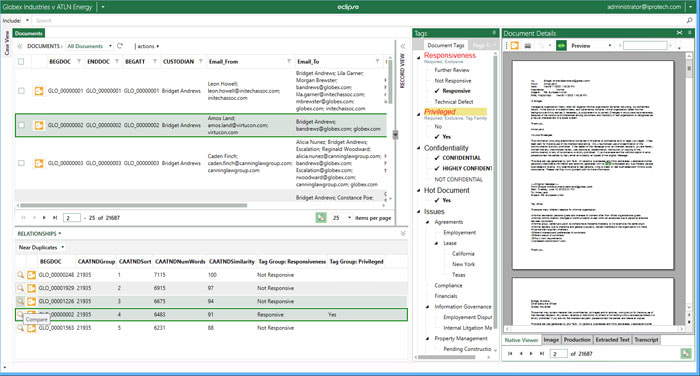Open the Include dropdown
700x376 pixels.
point(16,21)
